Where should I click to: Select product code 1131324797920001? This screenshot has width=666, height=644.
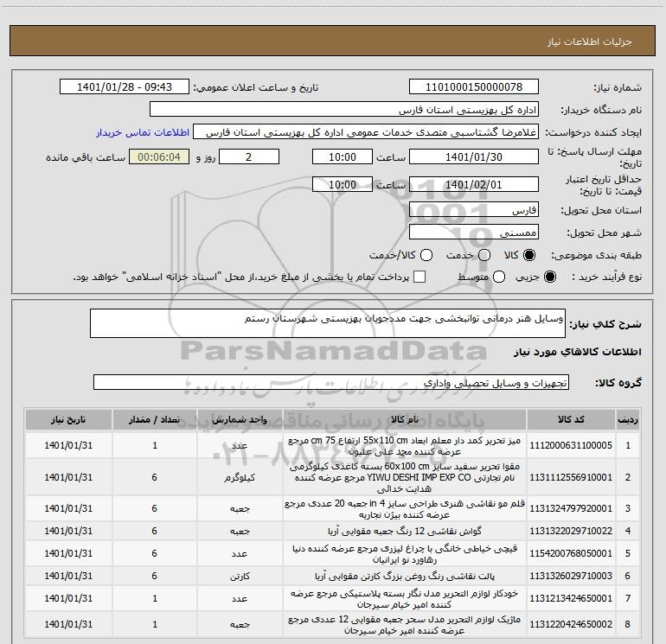coord(571,508)
